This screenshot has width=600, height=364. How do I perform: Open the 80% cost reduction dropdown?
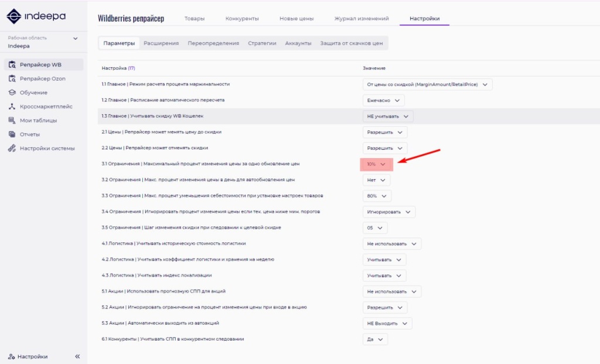[377, 196]
